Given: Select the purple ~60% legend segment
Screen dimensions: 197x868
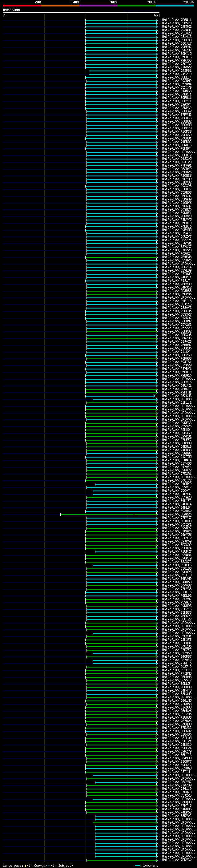Looking at the screenshot, I should 99,6.
